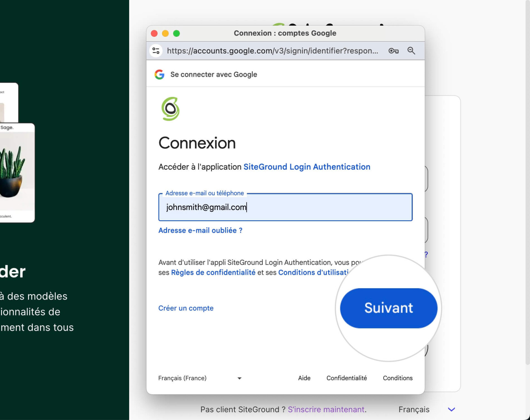
Task: Open site information icon in address bar
Action: pos(156,51)
